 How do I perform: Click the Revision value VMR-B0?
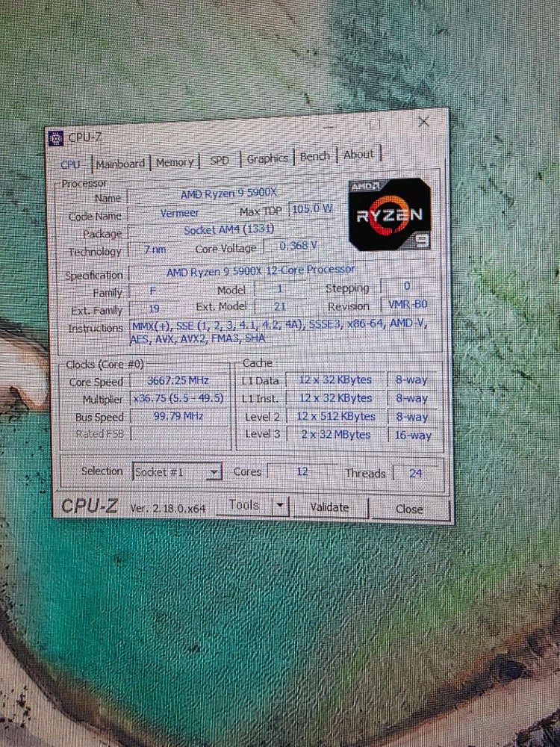click(408, 304)
